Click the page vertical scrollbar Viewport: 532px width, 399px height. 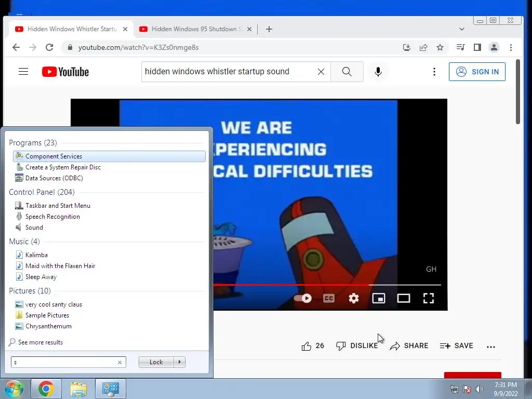pyautogui.click(x=518, y=91)
